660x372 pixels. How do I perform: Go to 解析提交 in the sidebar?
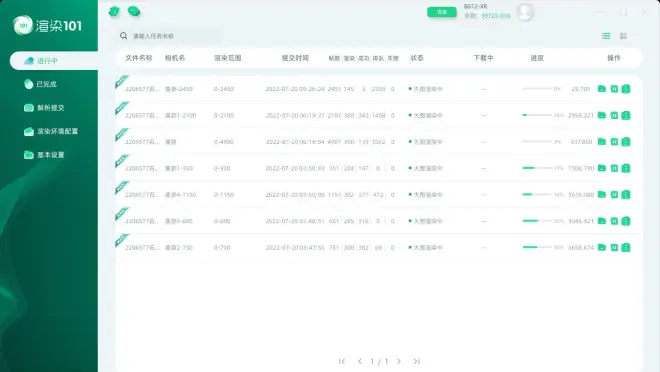44,108
